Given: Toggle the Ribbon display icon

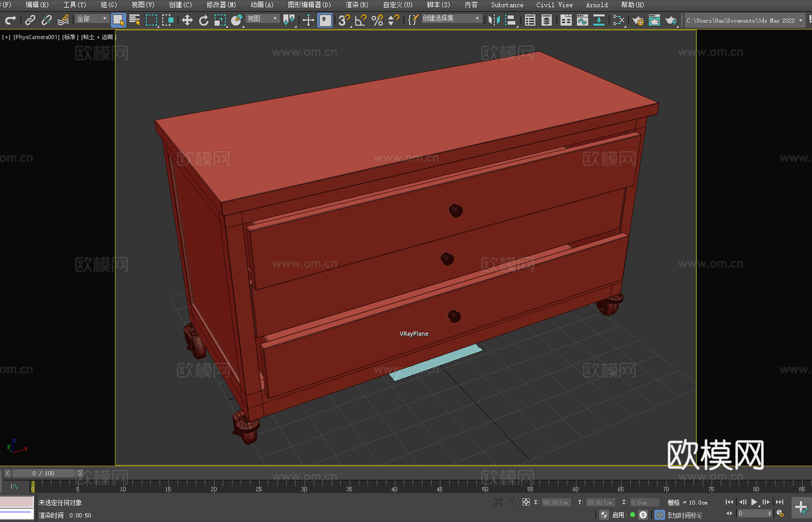Looking at the screenshot, I should click(566, 20).
